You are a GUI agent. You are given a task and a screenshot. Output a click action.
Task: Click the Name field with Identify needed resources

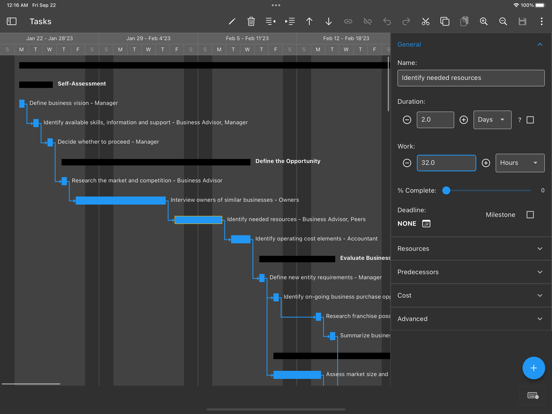(471, 78)
